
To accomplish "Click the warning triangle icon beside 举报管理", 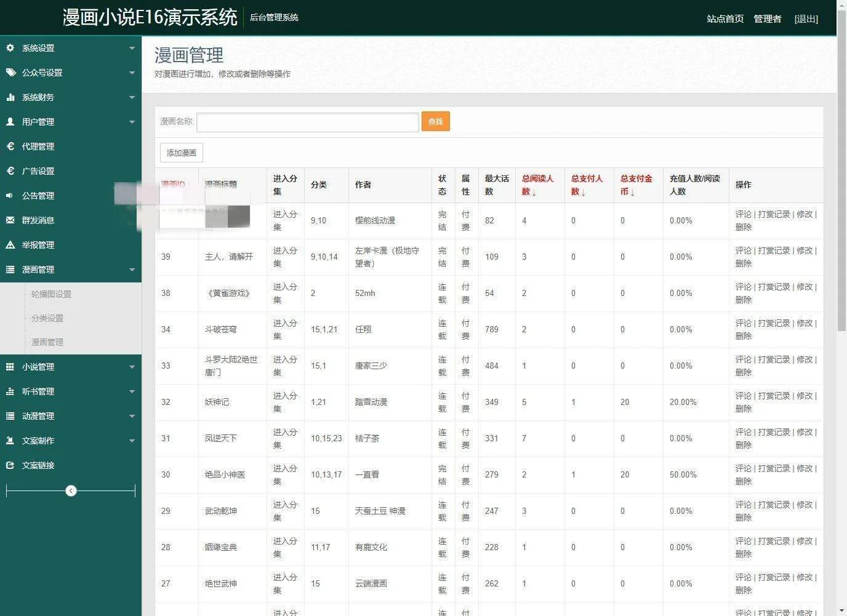I will 10,245.
